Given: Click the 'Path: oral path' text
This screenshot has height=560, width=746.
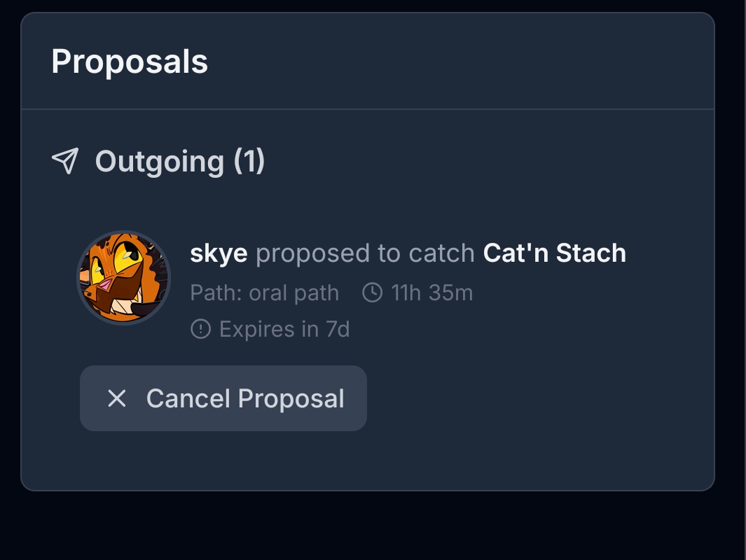Looking at the screenshot, I should click(264, 293).
